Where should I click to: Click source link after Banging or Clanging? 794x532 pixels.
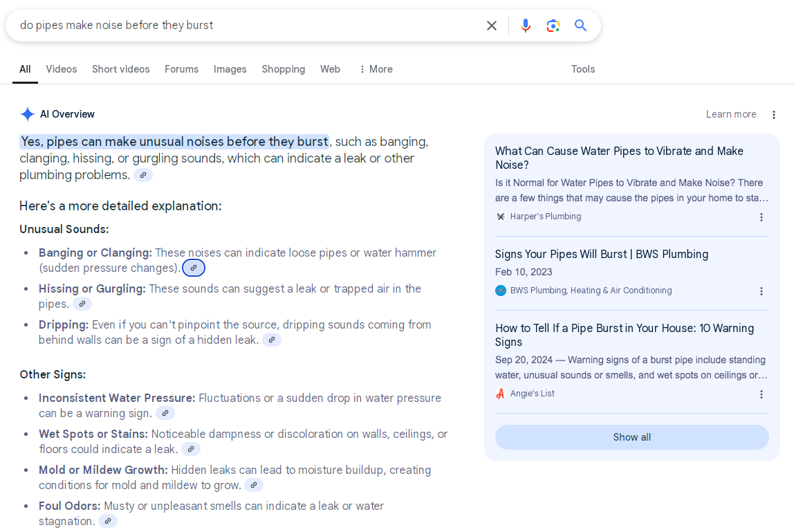pos(194,268)
